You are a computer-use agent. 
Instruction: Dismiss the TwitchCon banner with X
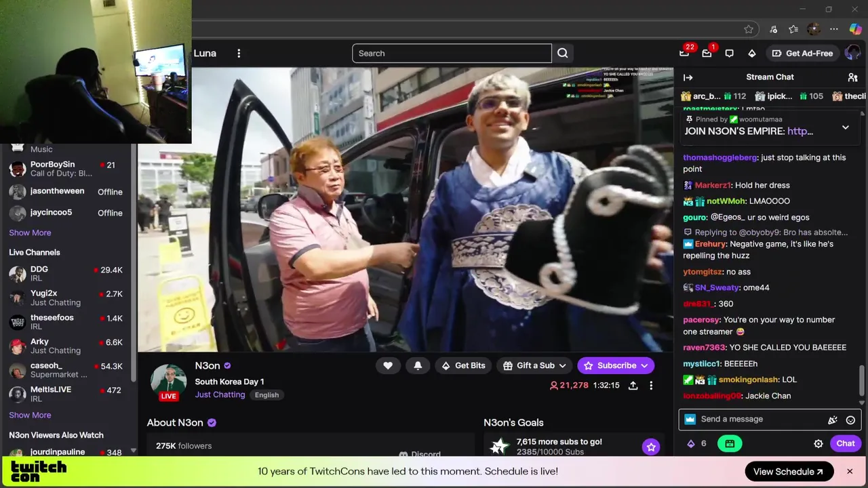tap(850, 472)
